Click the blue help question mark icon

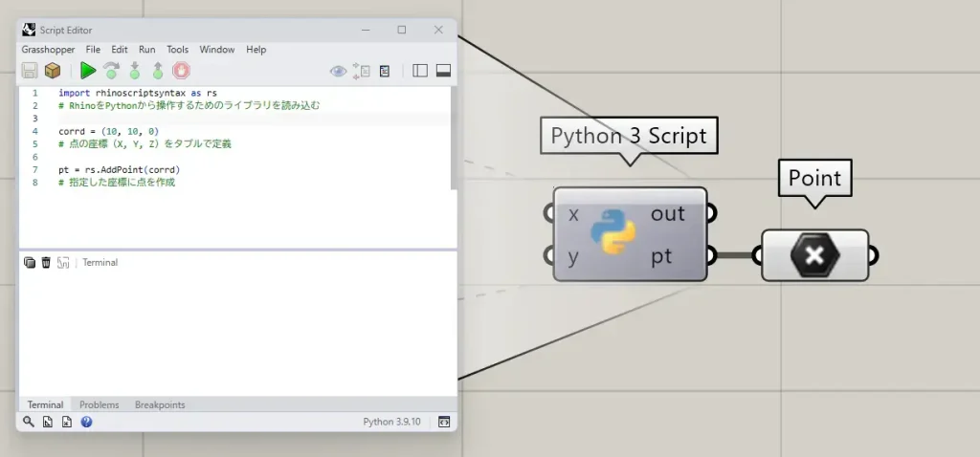click(86, 422)
